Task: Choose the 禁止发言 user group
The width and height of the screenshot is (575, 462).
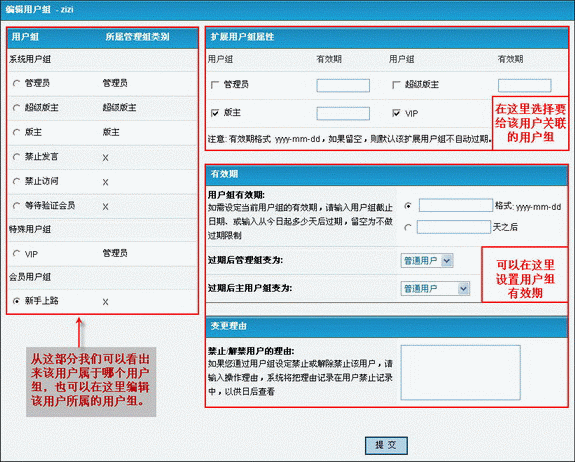Action: 16,157
